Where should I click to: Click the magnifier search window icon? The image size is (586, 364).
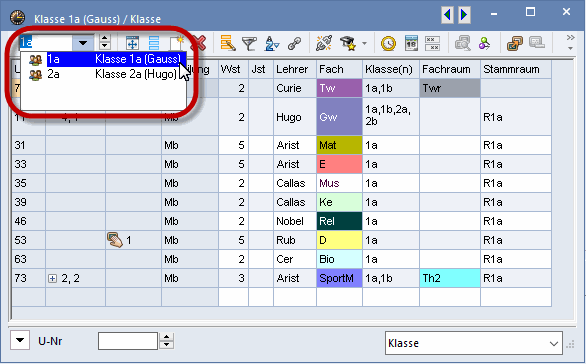coord(462,43)
